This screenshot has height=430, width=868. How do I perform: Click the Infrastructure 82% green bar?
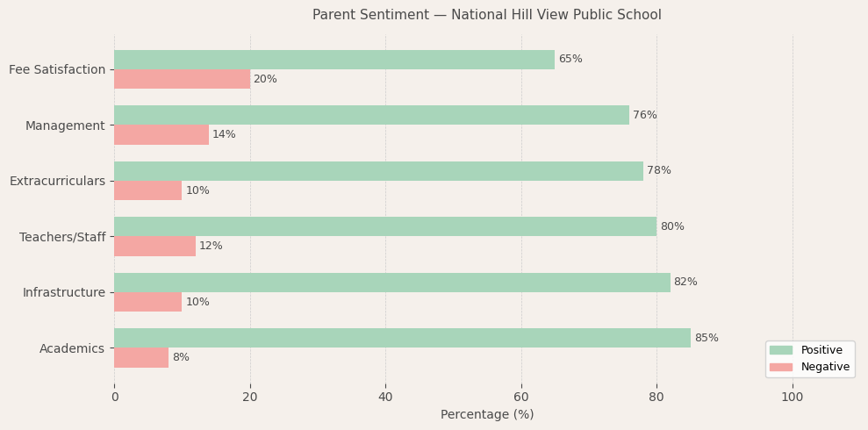click(391, 283)
